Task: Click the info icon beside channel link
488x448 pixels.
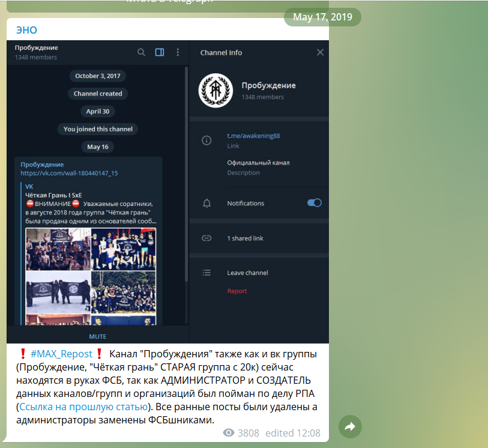Action: click(206, 141)
